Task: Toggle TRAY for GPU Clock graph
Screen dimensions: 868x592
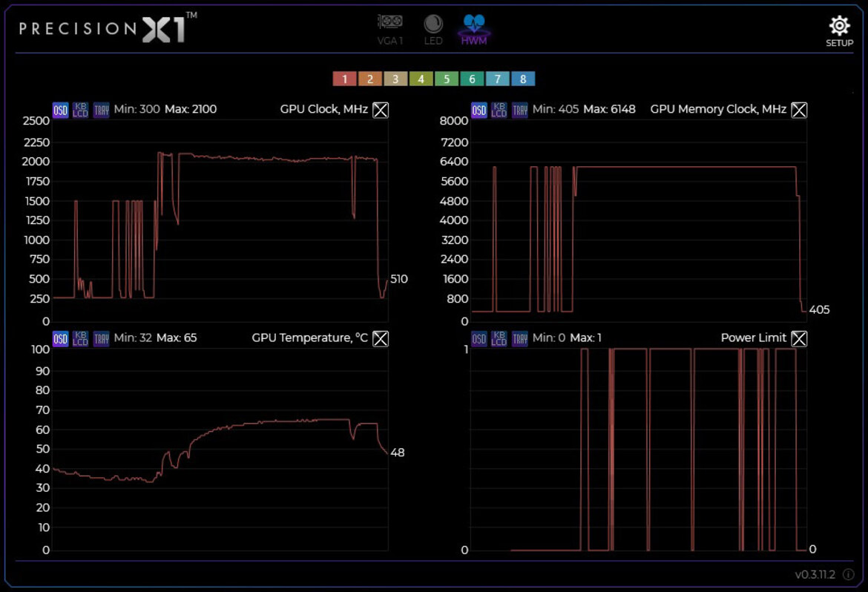Action: [101, 111]
